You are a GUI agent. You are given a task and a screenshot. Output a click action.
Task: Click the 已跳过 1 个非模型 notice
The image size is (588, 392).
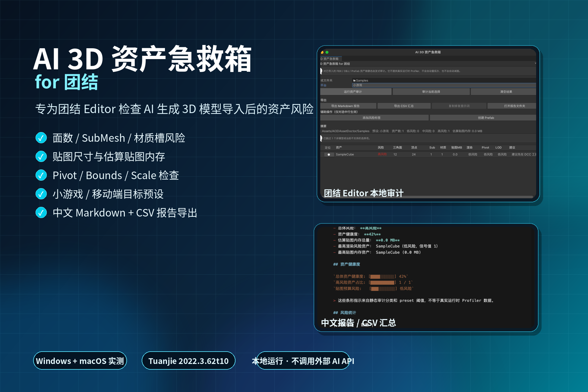(x=347, y=138)
